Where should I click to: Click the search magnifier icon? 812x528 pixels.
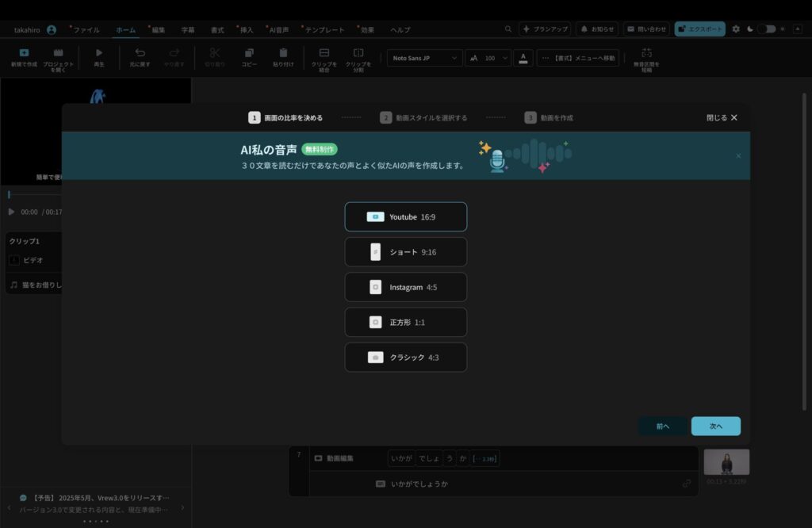tap(508, 29)
